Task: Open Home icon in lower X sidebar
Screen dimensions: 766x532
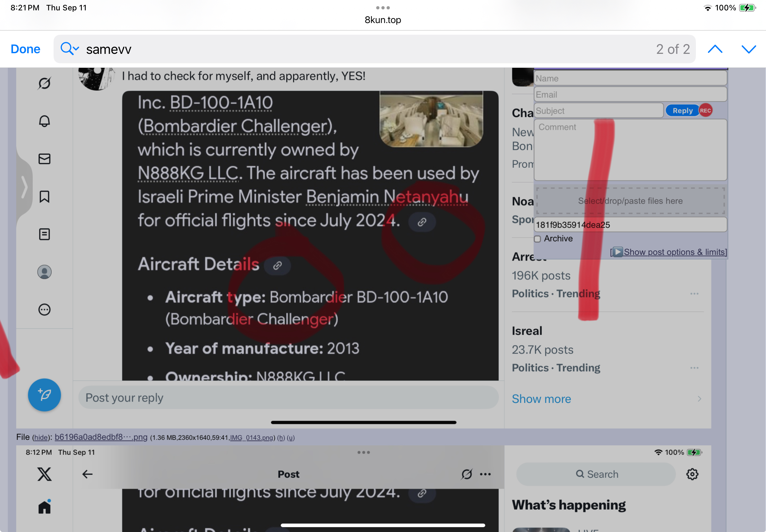Action: 44,507
